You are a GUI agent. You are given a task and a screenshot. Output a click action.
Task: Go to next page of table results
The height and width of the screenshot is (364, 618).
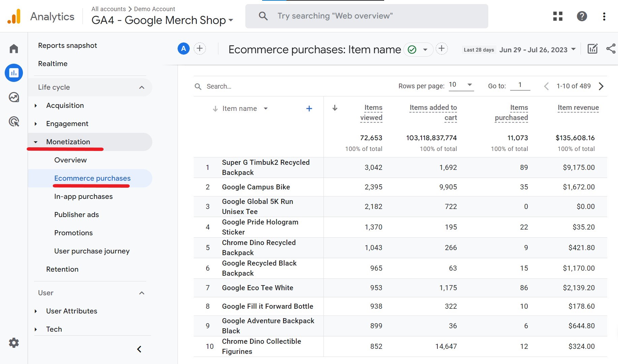601,86
